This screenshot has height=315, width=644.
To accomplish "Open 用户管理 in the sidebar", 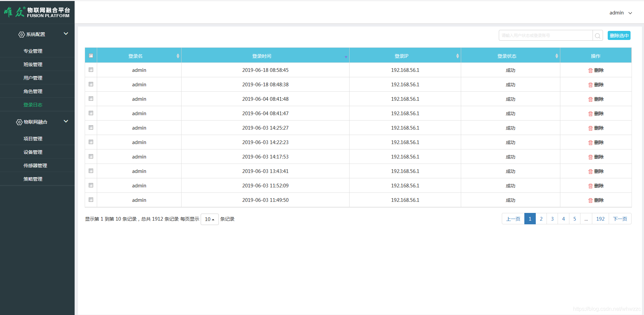I will tap(33, 78).
